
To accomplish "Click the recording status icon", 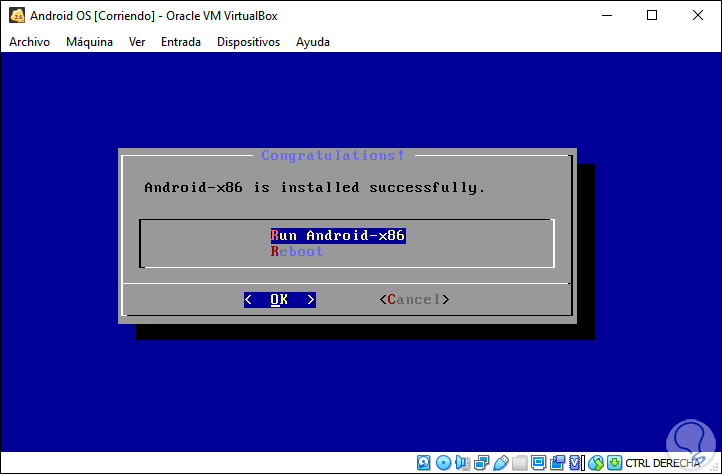I will click(557, 462).
